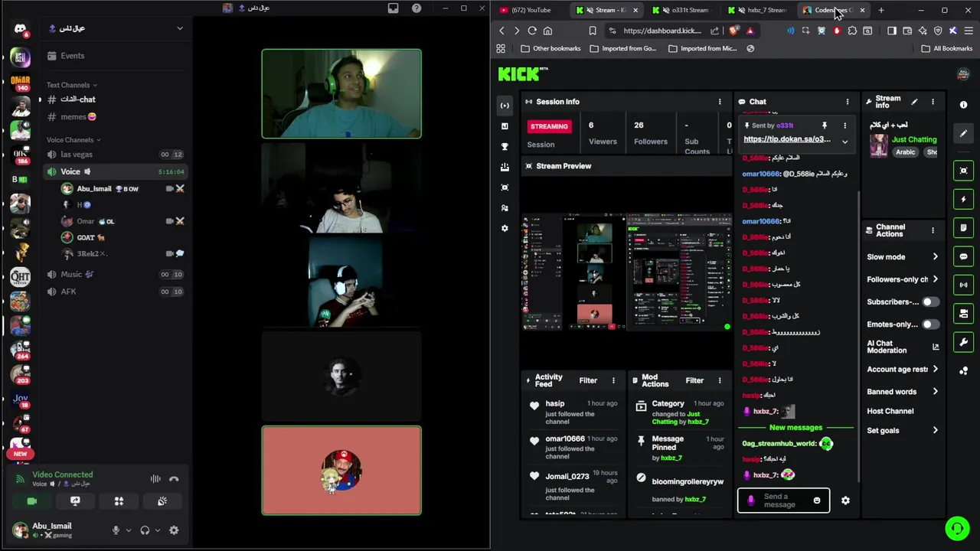Image resolution: width=980 pixels, height=551 pixels.
Task: Deafen with the Discord headphones icon
Action: 145,530
